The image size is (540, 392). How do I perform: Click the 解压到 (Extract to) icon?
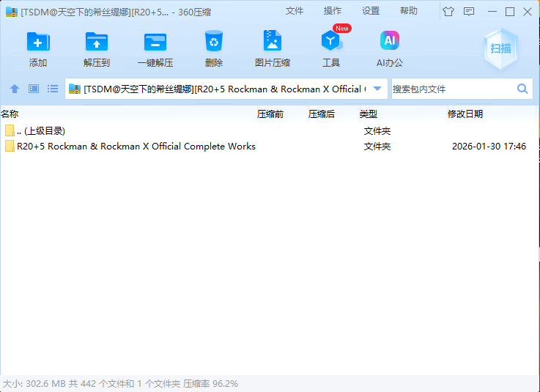97,42
